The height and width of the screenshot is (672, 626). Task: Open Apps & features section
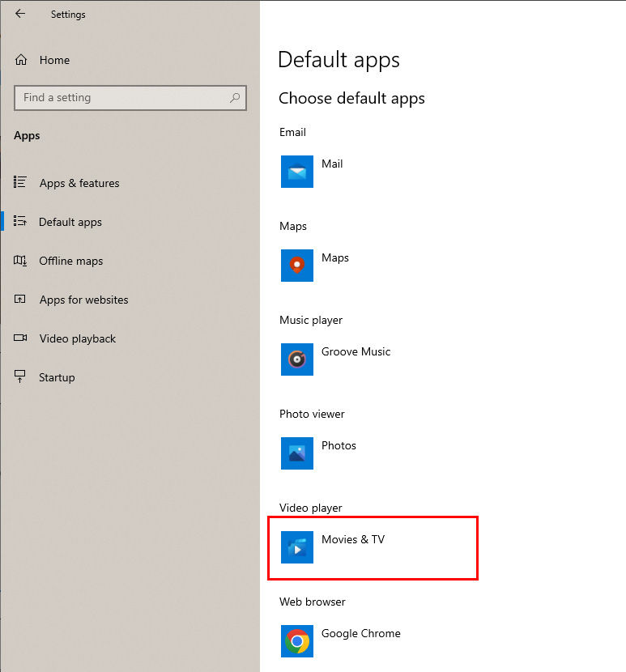79,183
